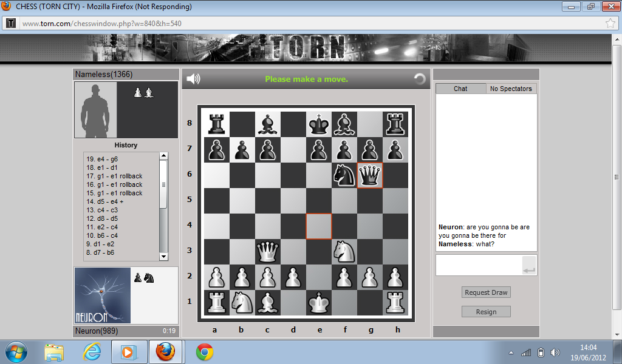622x364 pixels.
Task: Click the highlighted empty e4 square
Action: [x=319, y=226]
